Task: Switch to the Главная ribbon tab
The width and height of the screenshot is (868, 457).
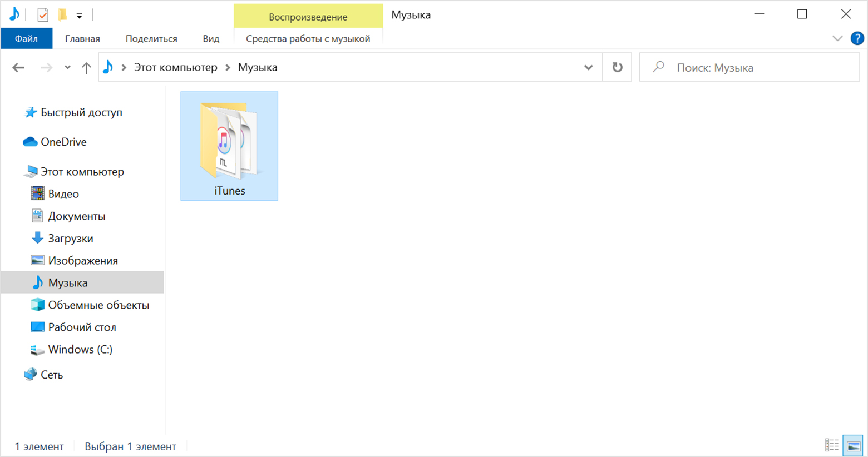Action: pyautogui.click(x=82, y=38)
